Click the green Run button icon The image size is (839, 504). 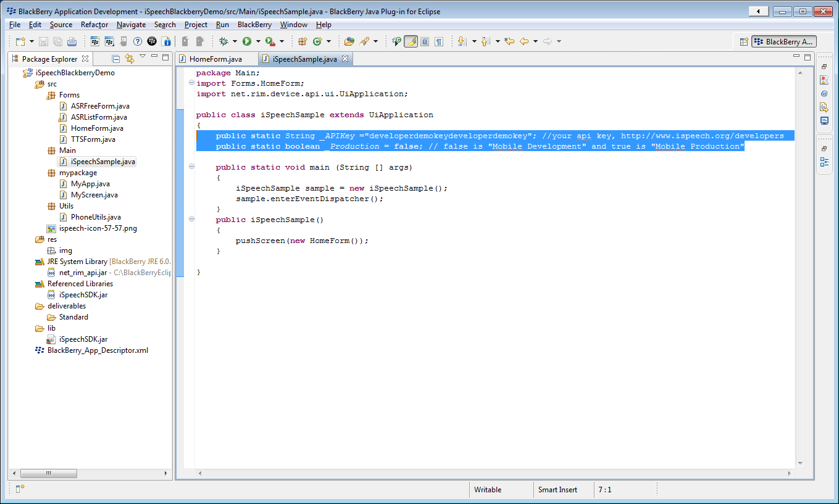point(247,41)
